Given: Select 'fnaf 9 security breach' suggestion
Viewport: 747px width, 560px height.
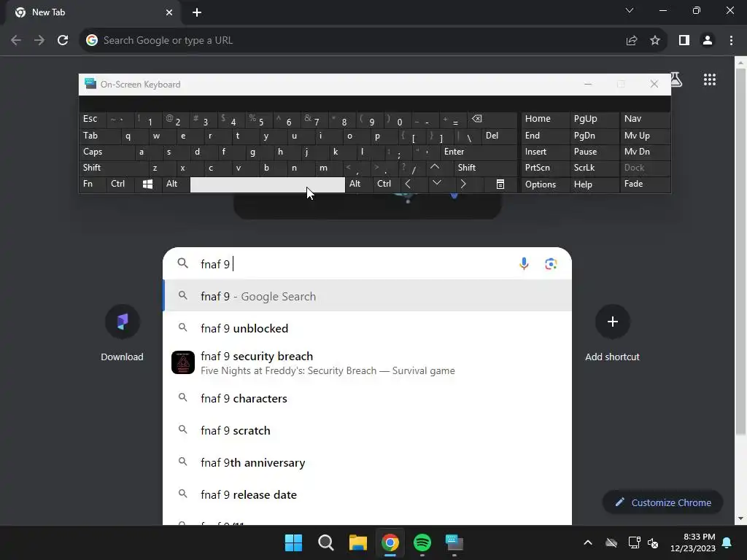Looking at the screenshot, I should pyautogui.click(x=368, y=363).
